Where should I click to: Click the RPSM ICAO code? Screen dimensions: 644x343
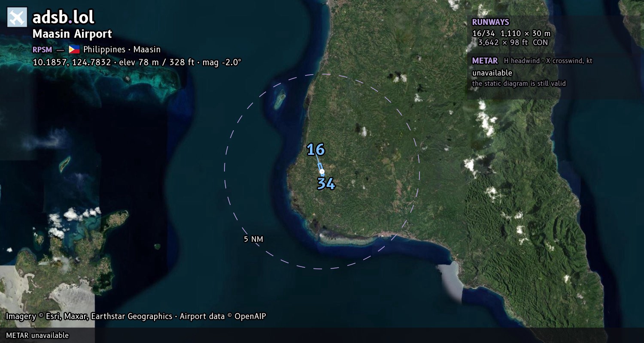click(x=43, y=49)
